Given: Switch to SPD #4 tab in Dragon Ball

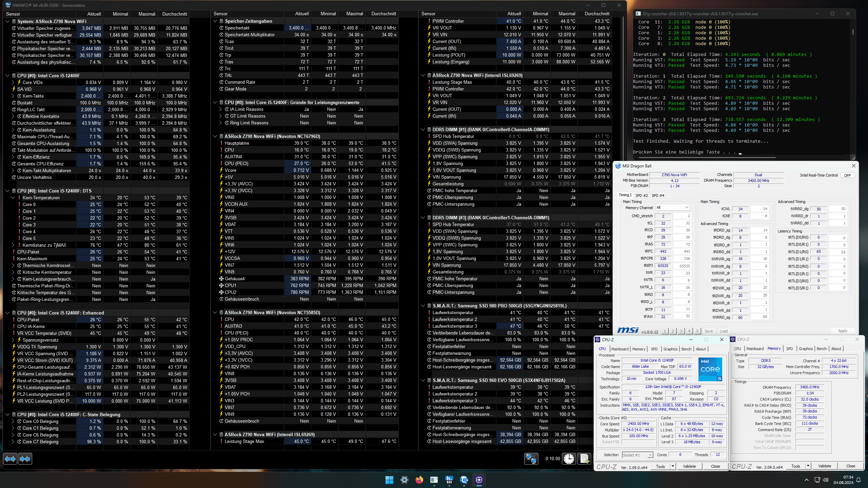Looking at the screenshot, I should pyautogui.click(x=658, y=196).
